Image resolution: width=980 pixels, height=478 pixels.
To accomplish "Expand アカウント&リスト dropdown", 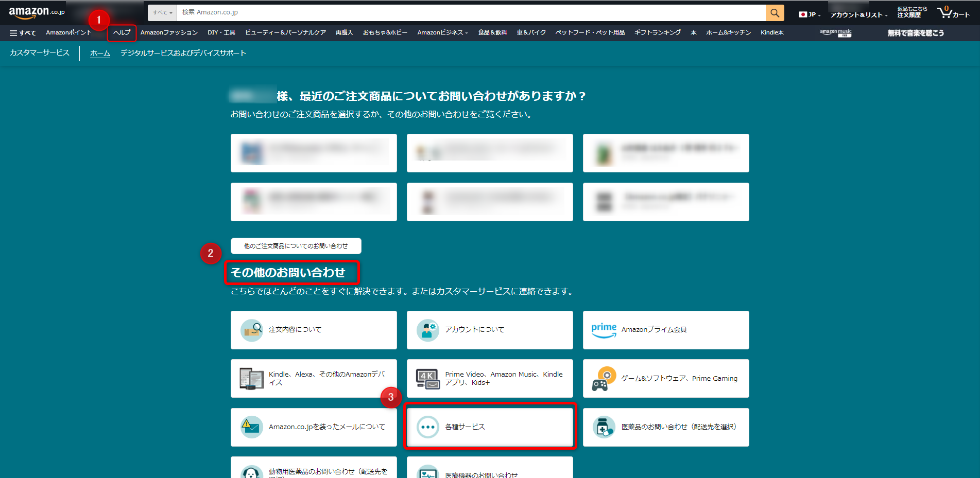I will (858, 15).
